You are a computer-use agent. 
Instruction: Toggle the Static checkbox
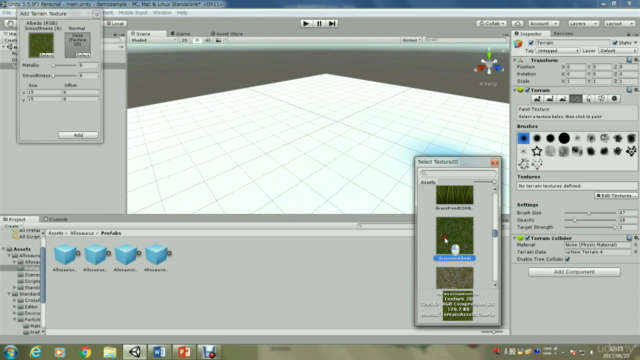[x=615, y=43]
